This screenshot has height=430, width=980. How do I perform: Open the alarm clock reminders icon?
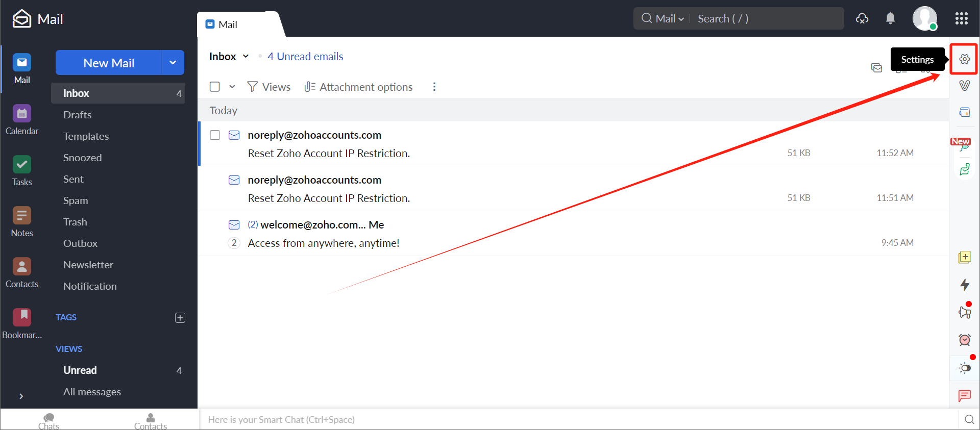pos(965,340)
